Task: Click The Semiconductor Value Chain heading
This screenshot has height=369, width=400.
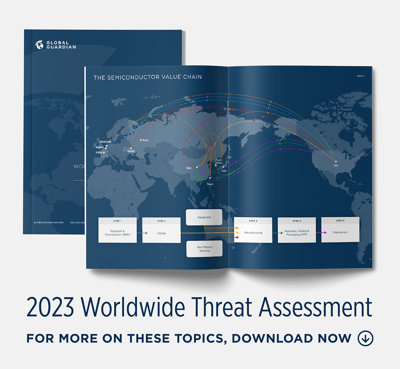Action: click(x=148, y=77)
